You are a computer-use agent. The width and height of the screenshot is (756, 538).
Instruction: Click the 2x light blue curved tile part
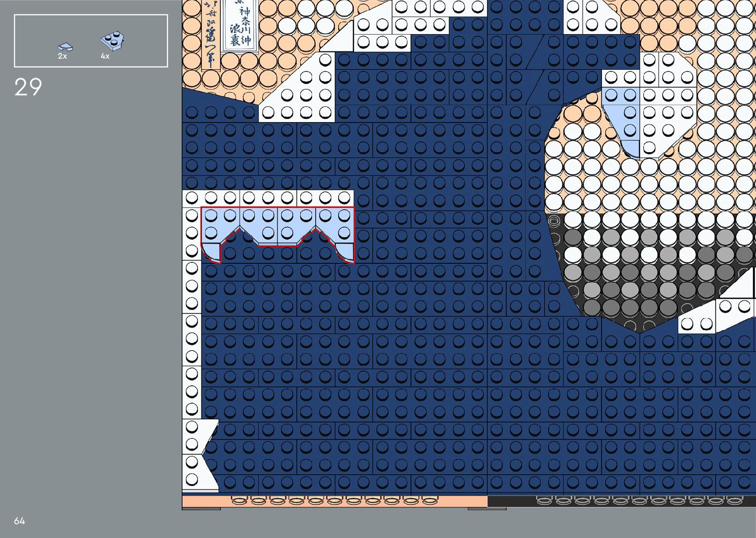click(65, 47)
